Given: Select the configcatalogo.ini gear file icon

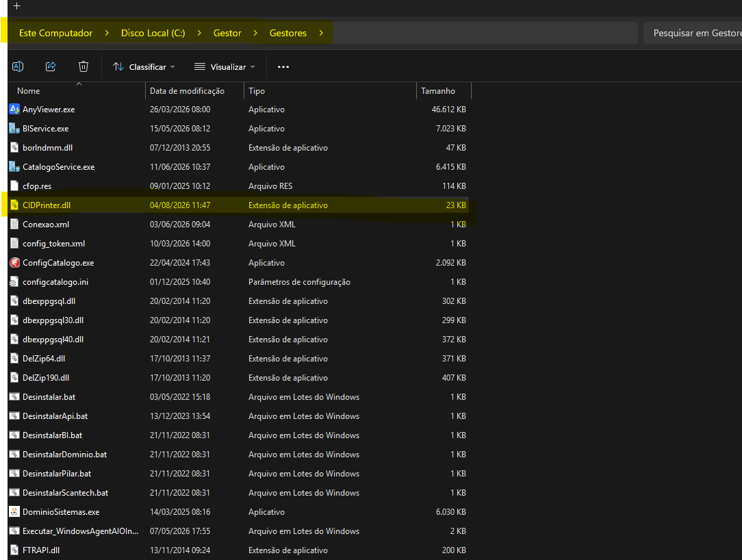Looking at the screenshot, I should tap(14, 282).
